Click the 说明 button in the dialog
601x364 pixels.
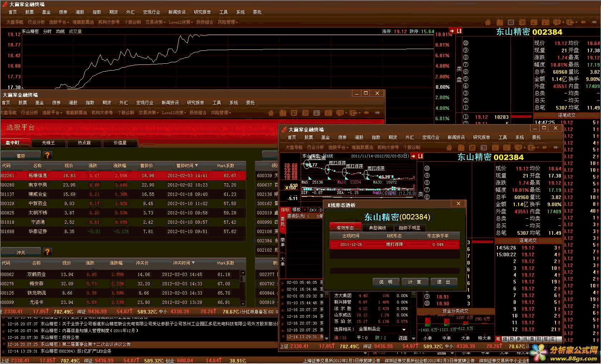tap(386, 282)
